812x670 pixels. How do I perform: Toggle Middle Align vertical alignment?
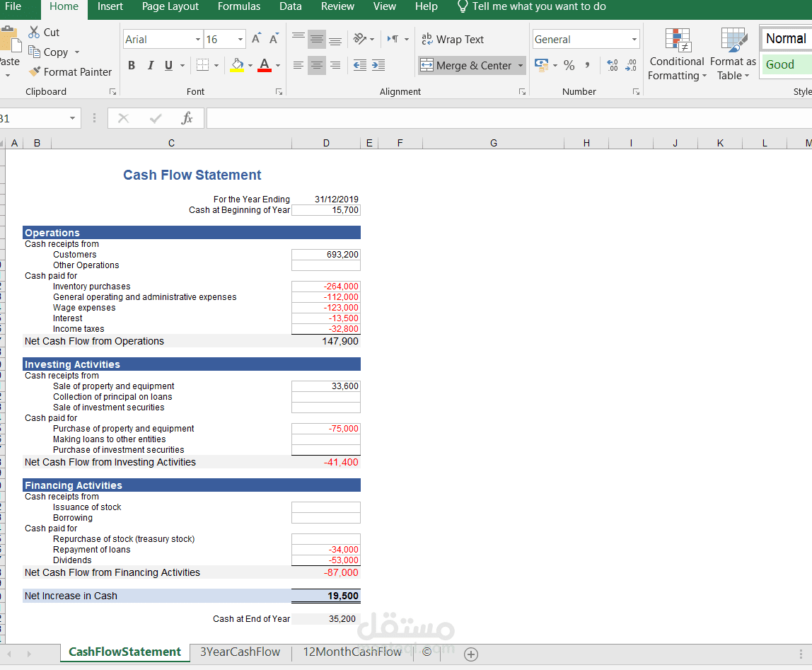coord(317,39)
